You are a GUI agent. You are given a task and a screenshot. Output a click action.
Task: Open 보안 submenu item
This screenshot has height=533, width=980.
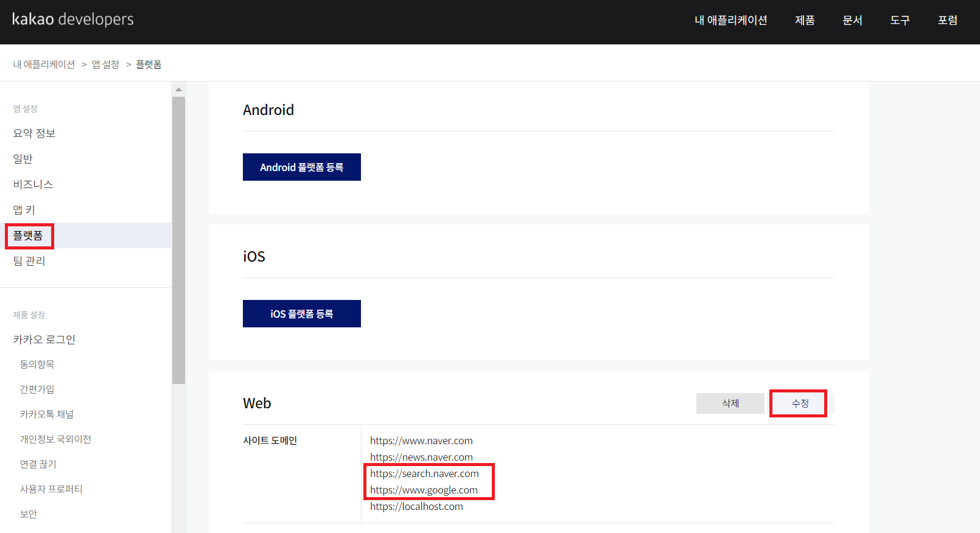coord(29,514)
